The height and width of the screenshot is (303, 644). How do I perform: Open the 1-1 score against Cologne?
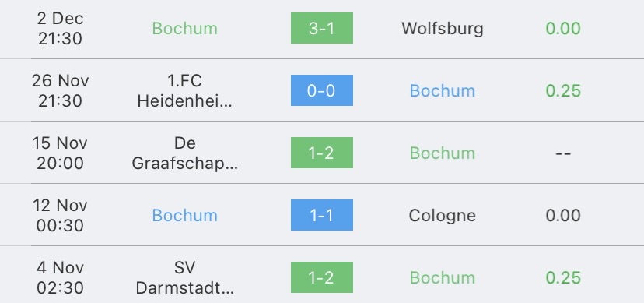(321, 215)
